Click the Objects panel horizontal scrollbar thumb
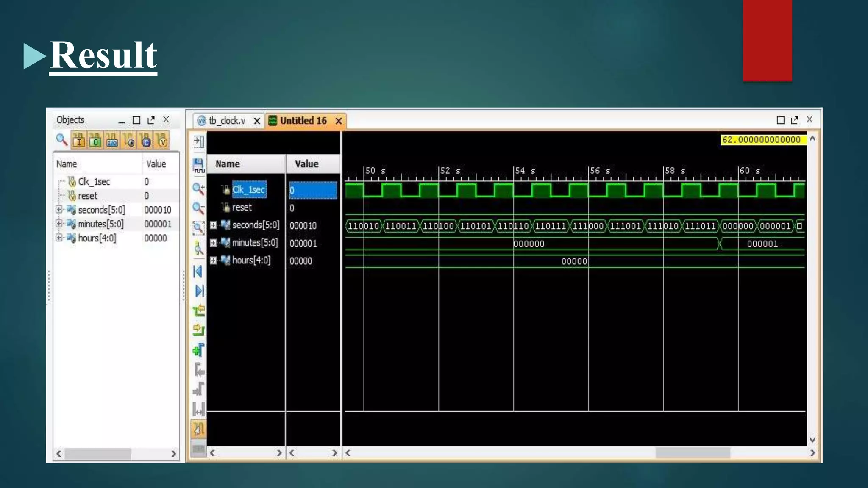This screenshot has width=868, height=488. pos(98,454)
